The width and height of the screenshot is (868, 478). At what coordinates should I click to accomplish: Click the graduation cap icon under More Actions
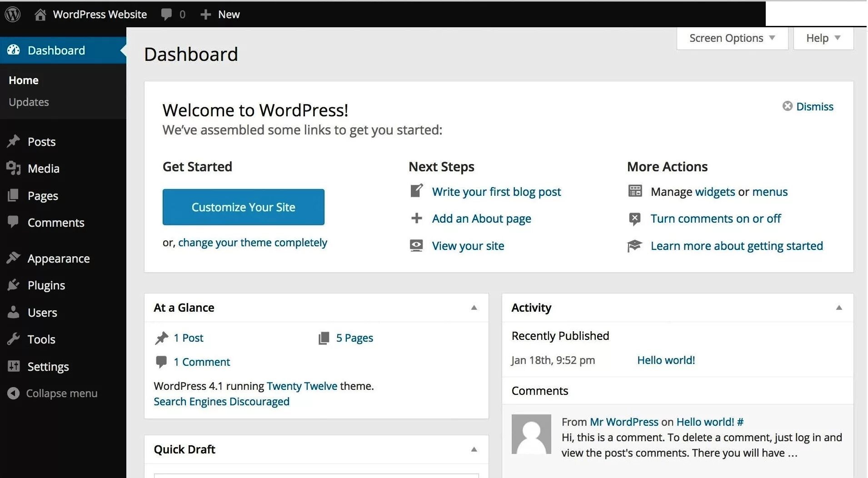(634, 245)
